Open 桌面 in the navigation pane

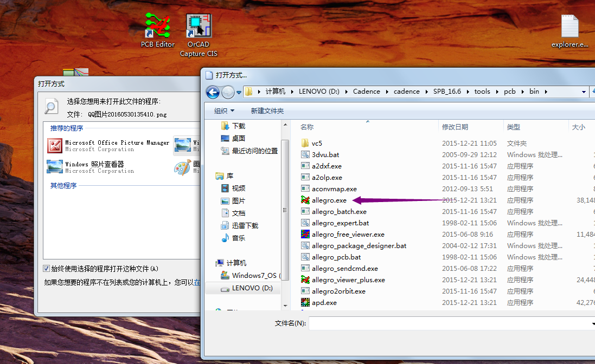pyautogui.click(x=233, y=138)
